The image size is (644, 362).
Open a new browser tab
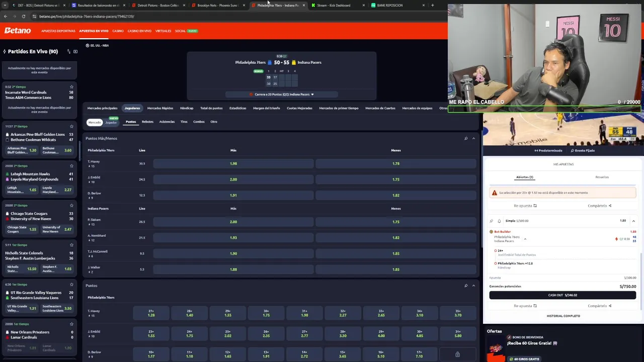tap(432, 5)
